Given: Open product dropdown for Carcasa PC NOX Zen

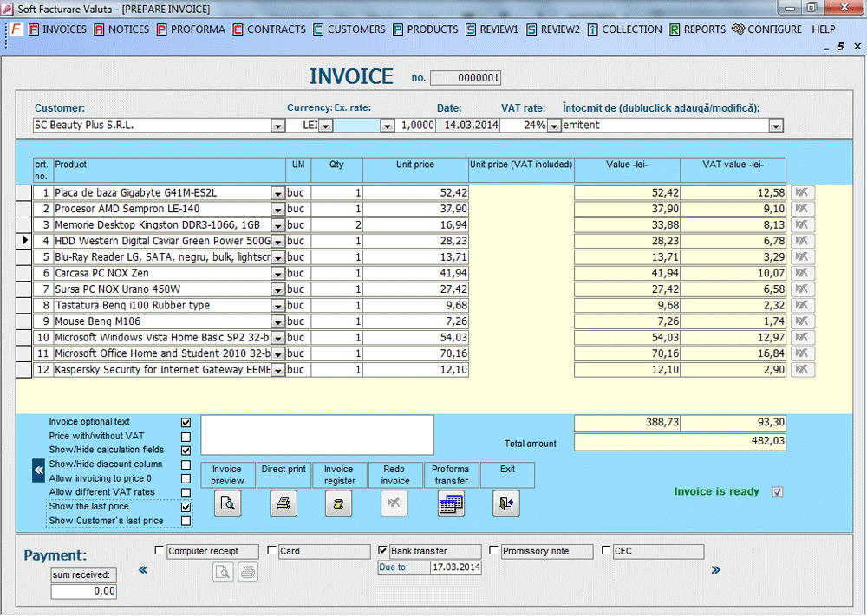Looking at the screenshot, I should (x=278, y=274).
